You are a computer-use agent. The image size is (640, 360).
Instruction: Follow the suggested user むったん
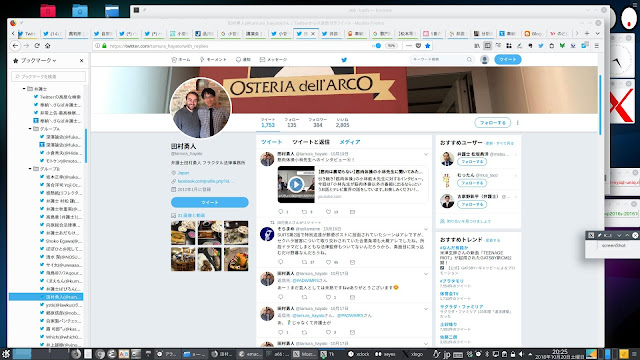(471, 183)
